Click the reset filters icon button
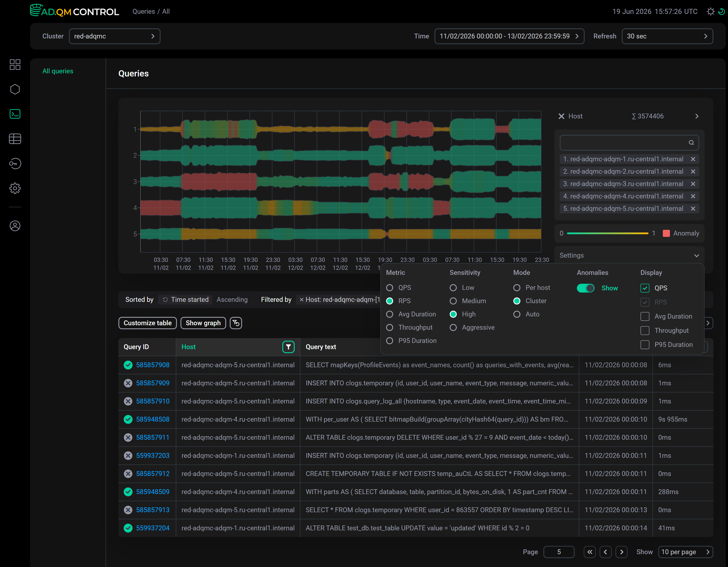This screenshot has height=567, width=728. pyautogui.click(x=236, y=323)
